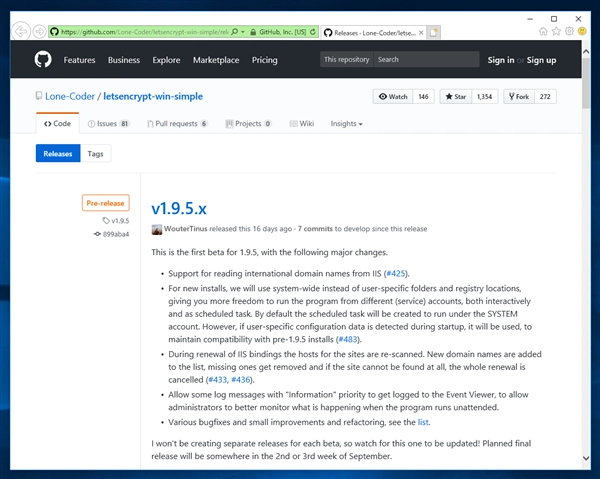
Task: Open issue #425 link
Action: pyautogui.click(x=396, y=274)
